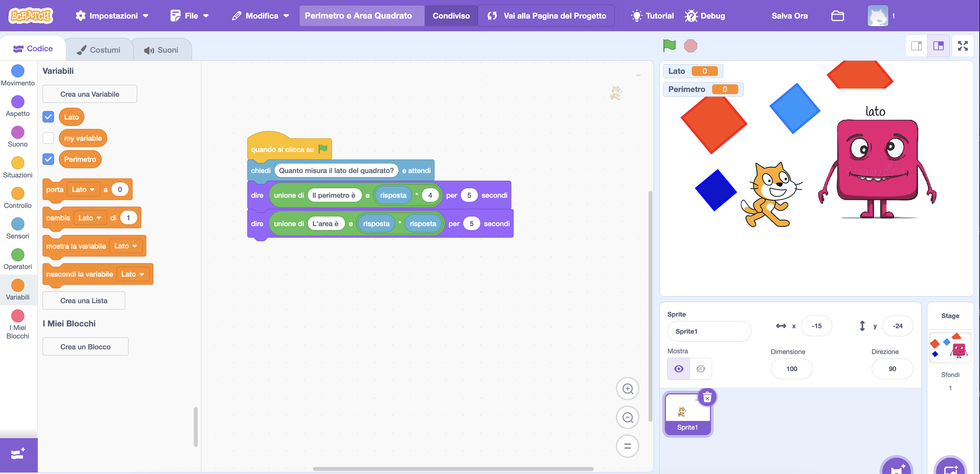The height and width of the screenshot is (474, 980).
Task: Switch to the Suoni tab
Action: coord(161,50)
